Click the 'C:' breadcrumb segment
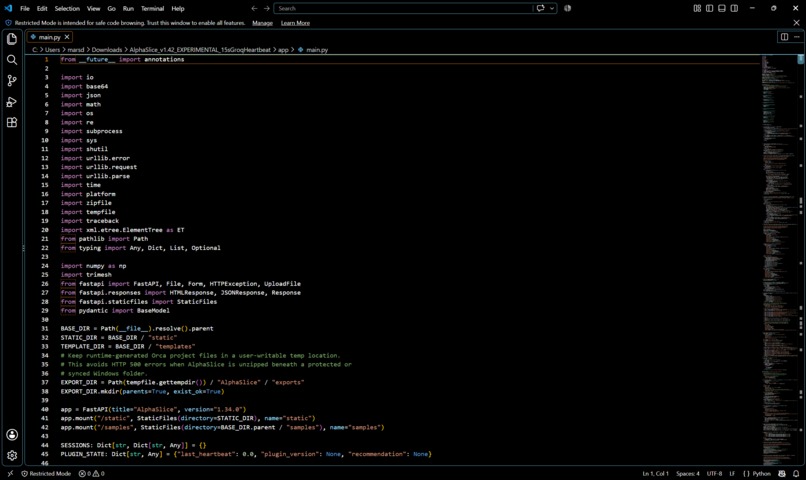The height and width of the screenshot is (480, 806). point(34,50)
